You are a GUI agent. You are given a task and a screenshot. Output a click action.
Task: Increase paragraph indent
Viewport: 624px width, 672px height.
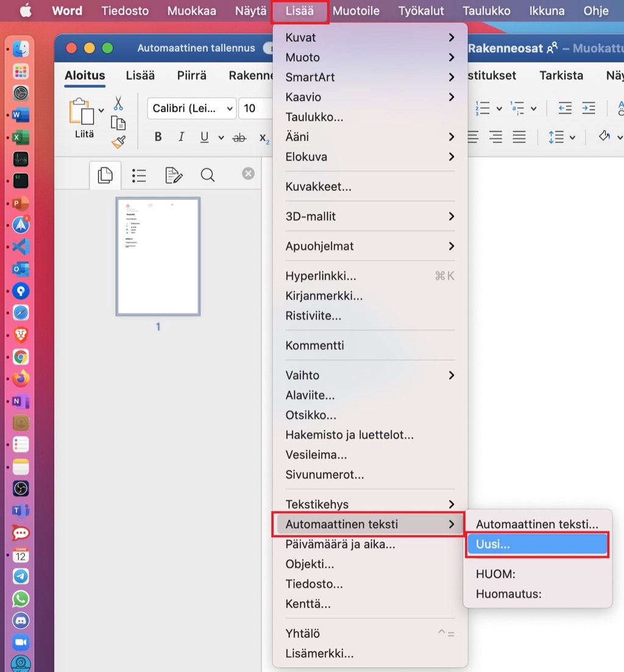coord(589,108)
